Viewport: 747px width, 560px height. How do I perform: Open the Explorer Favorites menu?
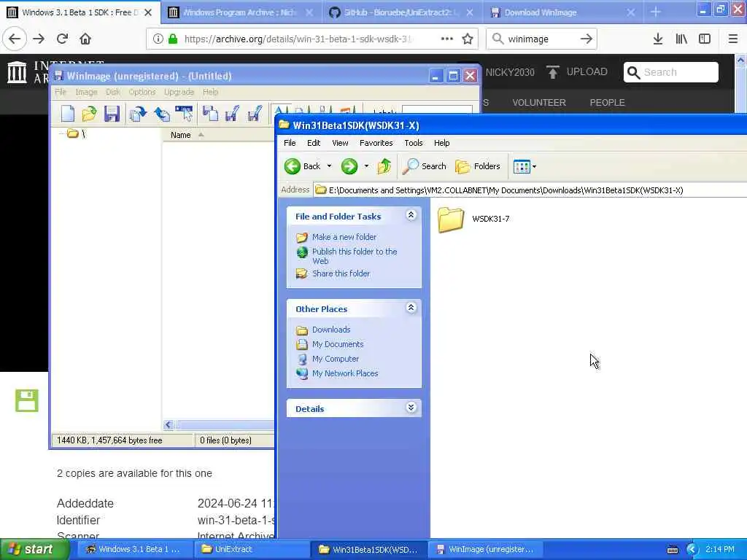tap(376, 143)
